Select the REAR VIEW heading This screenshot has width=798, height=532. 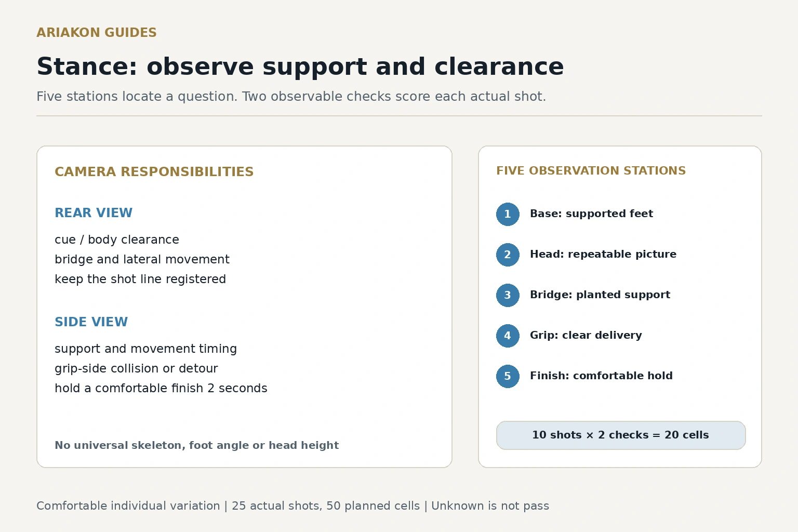(x=94, y=213)
